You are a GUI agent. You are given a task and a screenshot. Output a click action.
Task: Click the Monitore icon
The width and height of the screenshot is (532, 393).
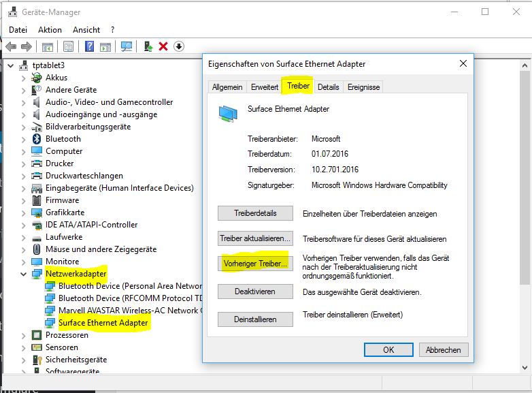pos(36,262)
